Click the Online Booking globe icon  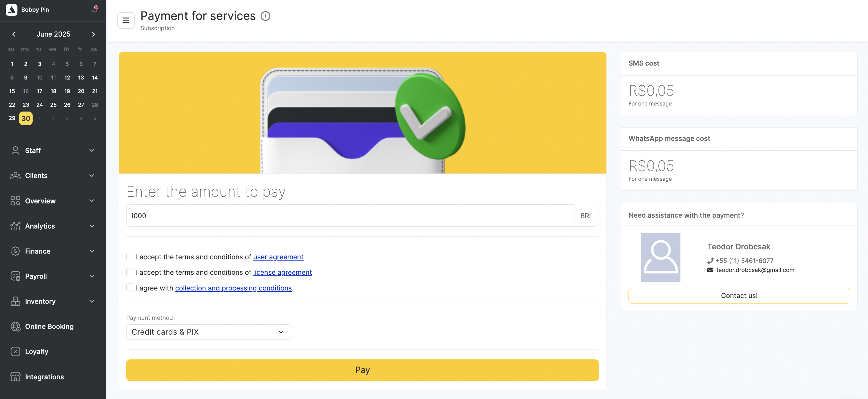tap(15, 326)
